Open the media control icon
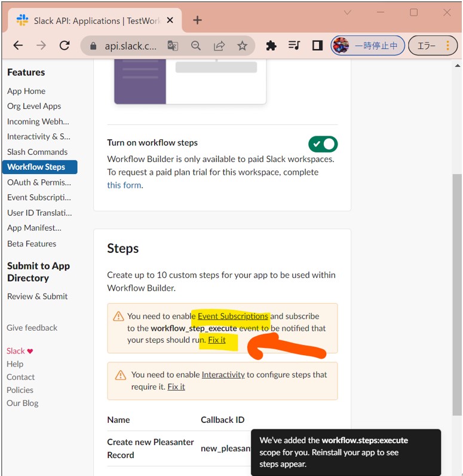 point(294,45)
